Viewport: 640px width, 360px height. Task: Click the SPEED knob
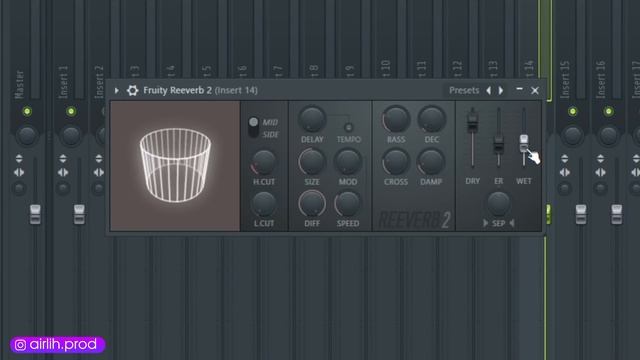coord(347,204)
